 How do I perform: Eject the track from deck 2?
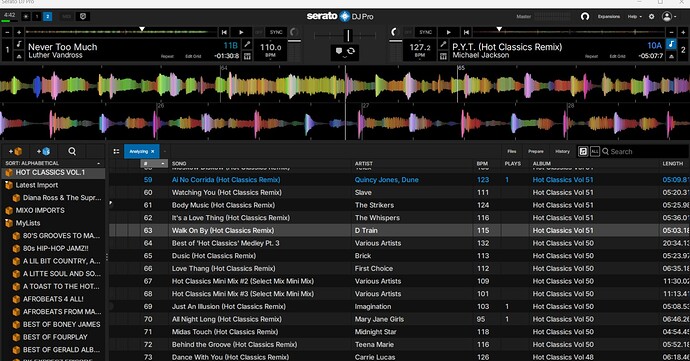click(671, 56)
